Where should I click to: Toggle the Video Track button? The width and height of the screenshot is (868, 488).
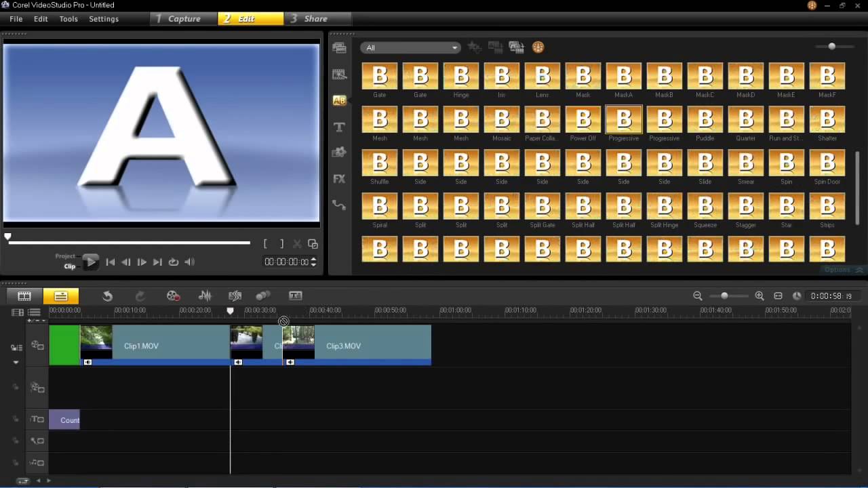pyautogui.click(x=37, y=346)
